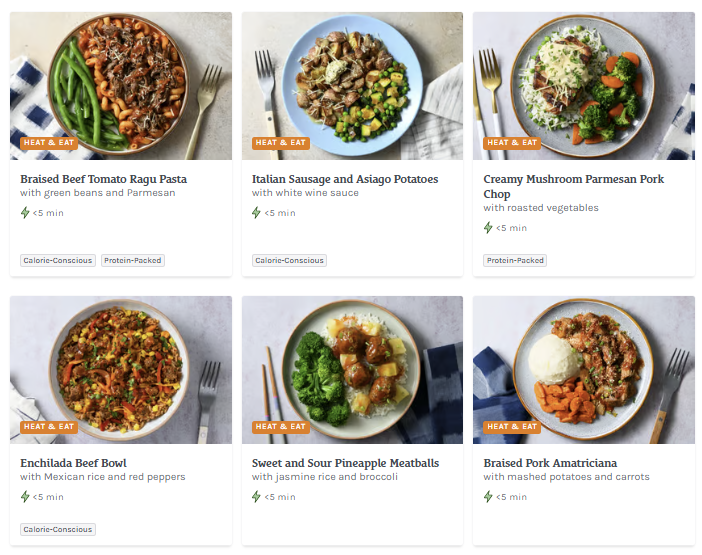Screen dimensions: 702x555
Task: Click Heat & Eat badge on Pineapple Meatballs photo
Action: tap(281, 427)
